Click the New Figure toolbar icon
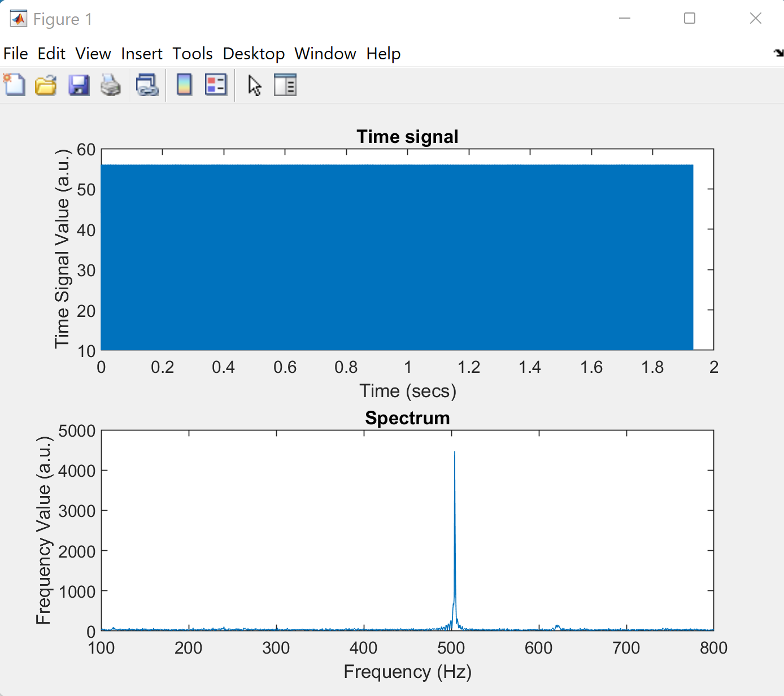 click(15, 85)
